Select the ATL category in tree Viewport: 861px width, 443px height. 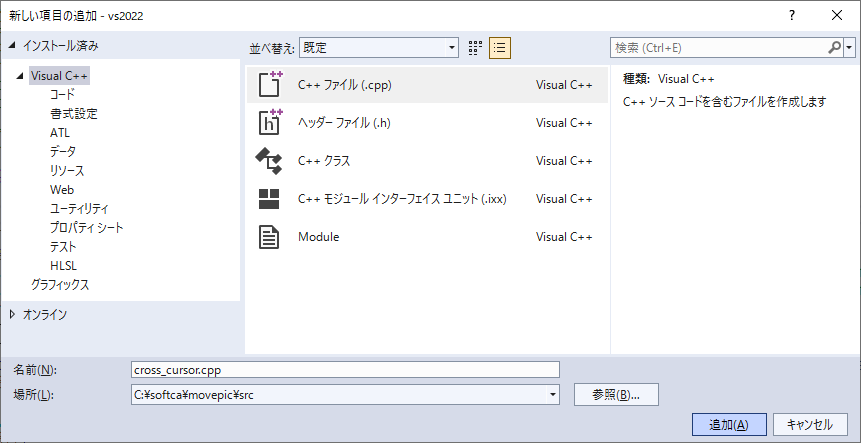(60, 132)
